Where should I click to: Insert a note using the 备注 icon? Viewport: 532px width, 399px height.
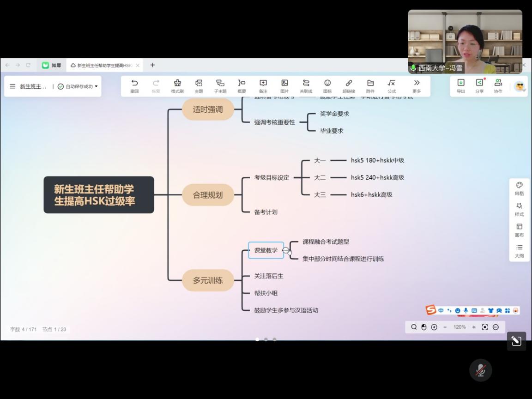pos(263,85)
